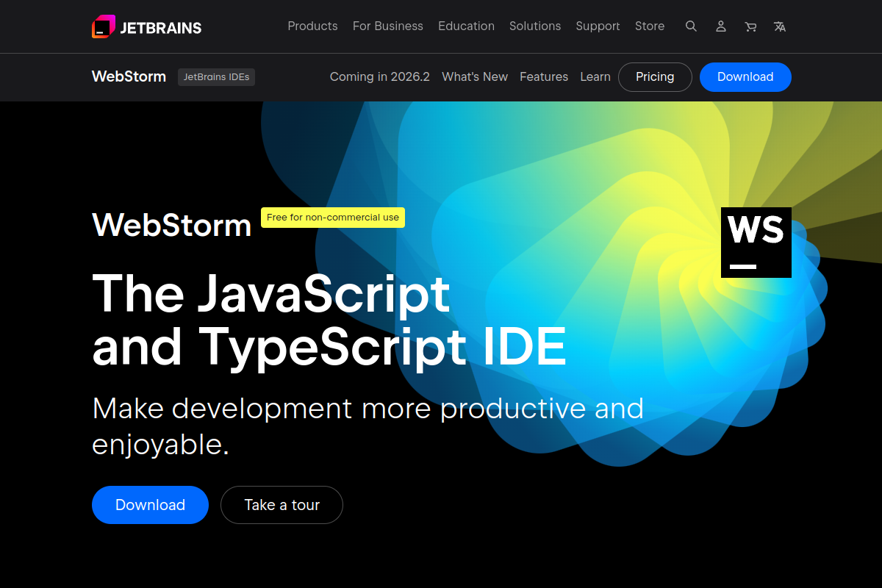Screen dimensions: 882x588
Task: Open the Support menu
Action: [x=598, y=26]
